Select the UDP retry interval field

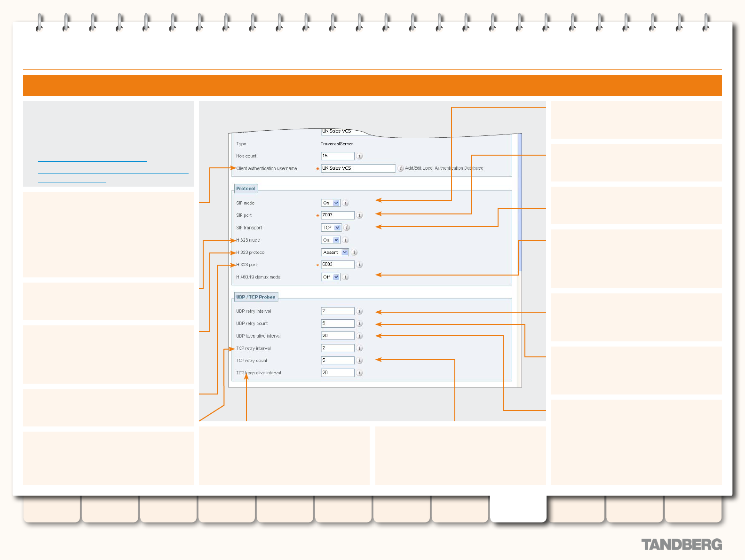(338, 311)
